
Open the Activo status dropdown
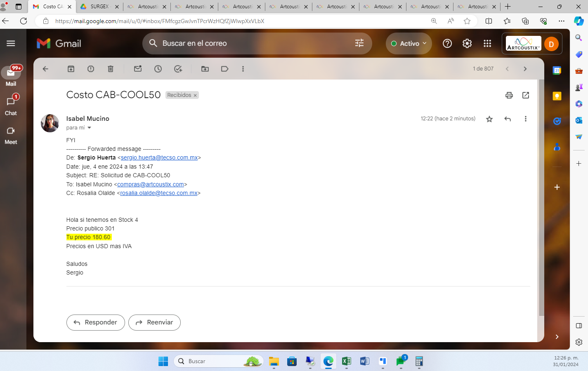click(x=409, y=43)
